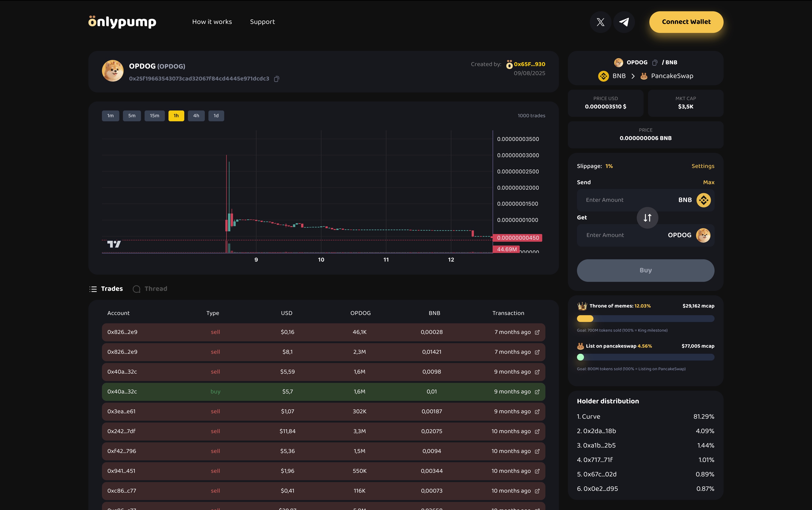Click the BNB coin icon in Send field
The width and height of the screenshot is (812, 510).
point(704,200)
